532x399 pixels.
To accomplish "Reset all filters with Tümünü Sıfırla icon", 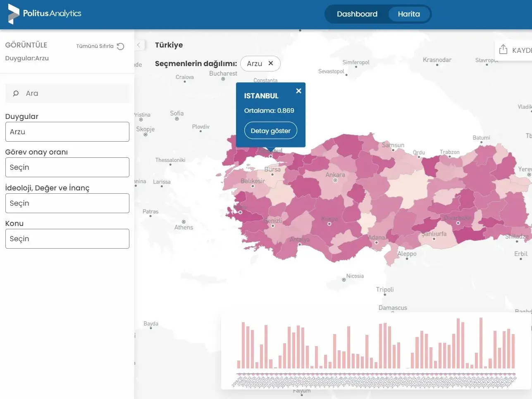I will point(120,46).
